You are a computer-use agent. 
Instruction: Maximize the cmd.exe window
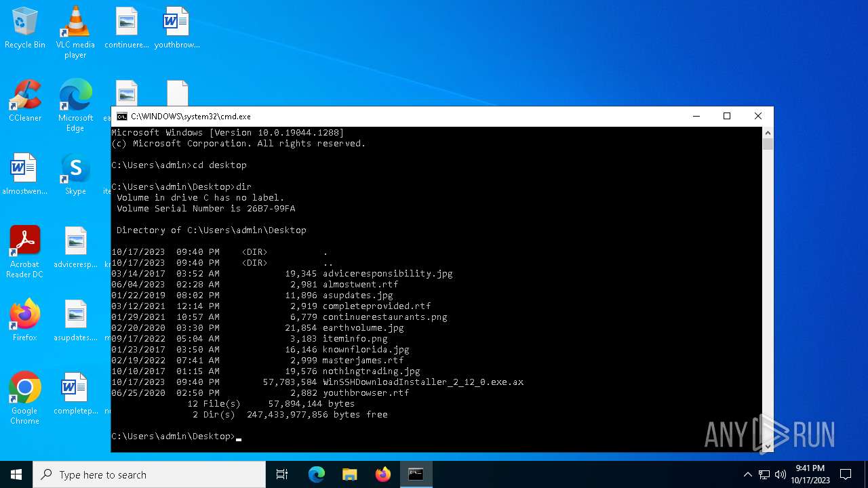727,117
